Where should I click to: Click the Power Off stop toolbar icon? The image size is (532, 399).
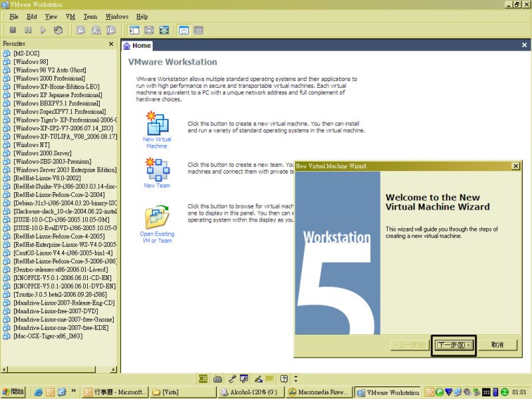[x=13, y=30]
